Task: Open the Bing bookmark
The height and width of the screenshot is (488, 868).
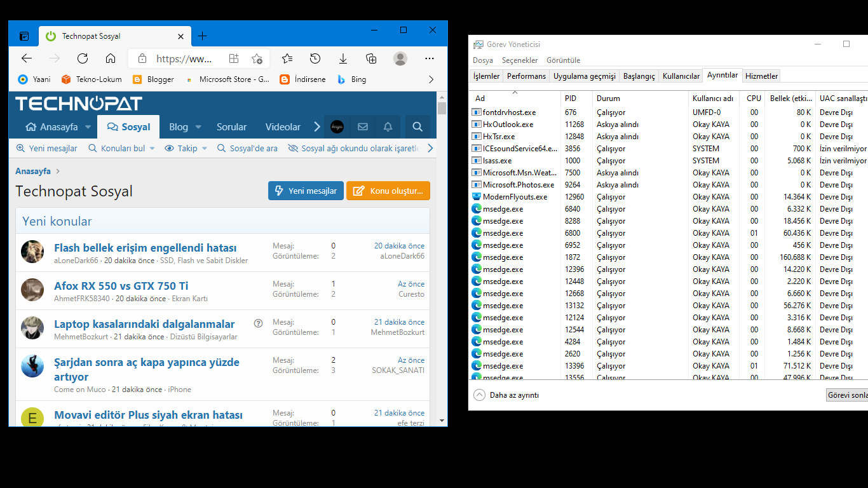Action: [x=351, y=79]
